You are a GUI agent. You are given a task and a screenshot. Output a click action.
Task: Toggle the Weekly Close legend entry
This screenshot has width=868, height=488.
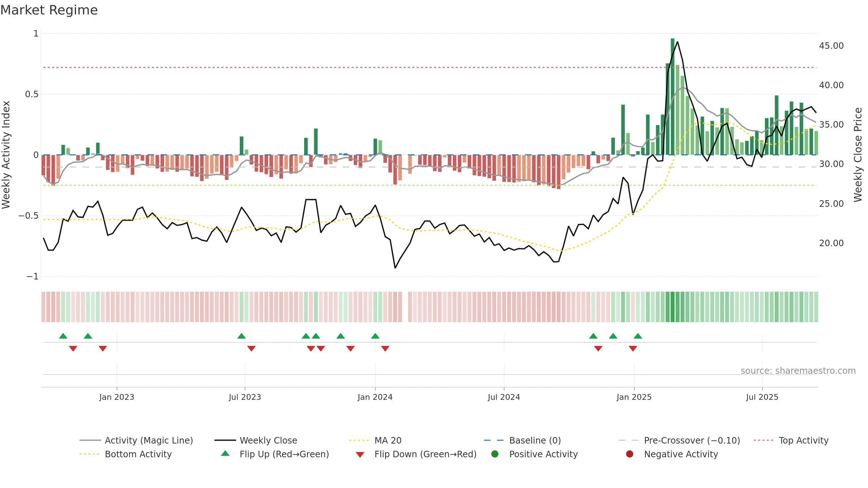tap(256, 440)
